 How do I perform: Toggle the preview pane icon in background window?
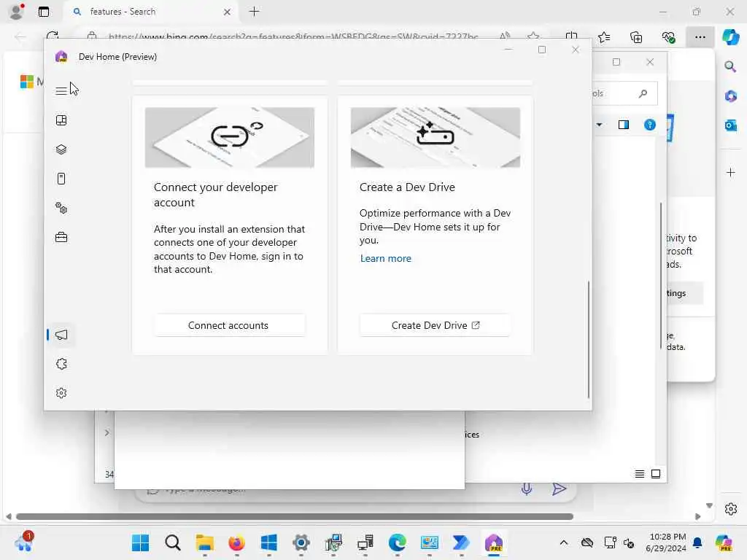point(623,125)
